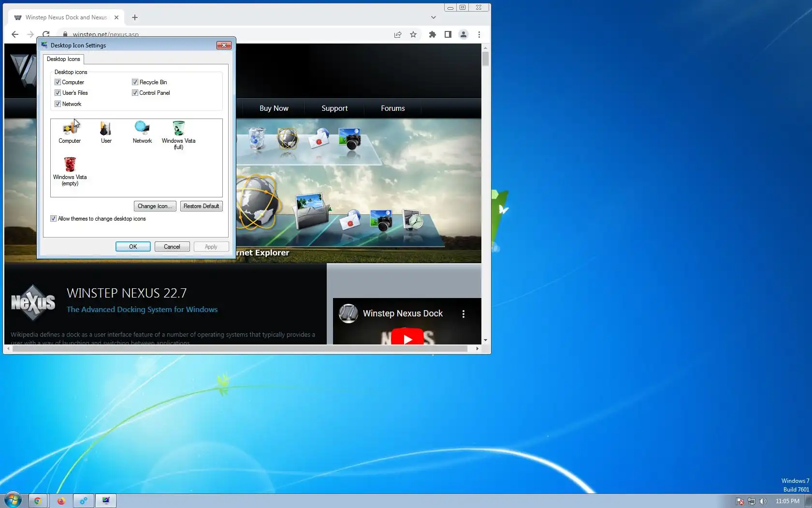Image resolution: width=812 pixels, height=508 pixels.
Task: Confirm the dialog with OK
Action: 133,247
